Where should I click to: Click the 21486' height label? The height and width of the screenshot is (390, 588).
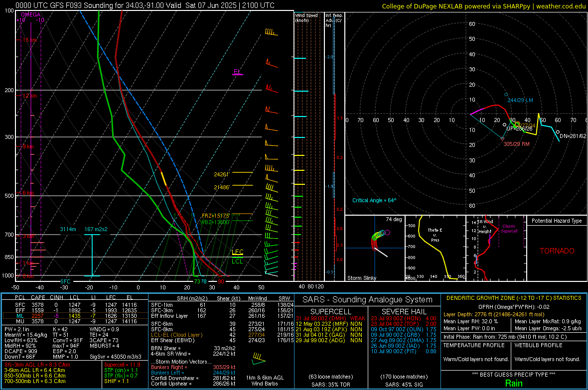[222, 187]
